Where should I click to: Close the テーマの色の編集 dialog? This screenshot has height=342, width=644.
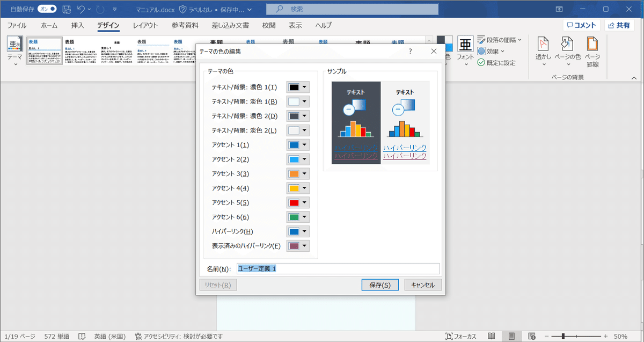click(434, 51)
